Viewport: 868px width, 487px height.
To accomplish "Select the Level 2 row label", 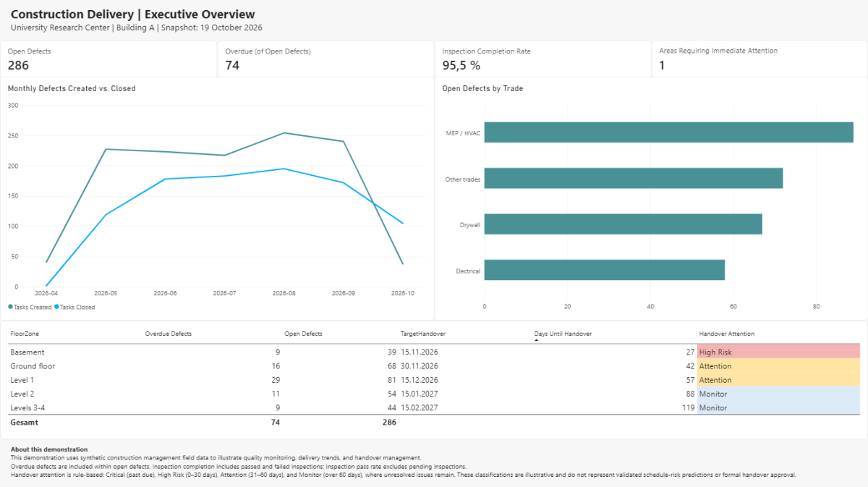I will tap(22, 394).
